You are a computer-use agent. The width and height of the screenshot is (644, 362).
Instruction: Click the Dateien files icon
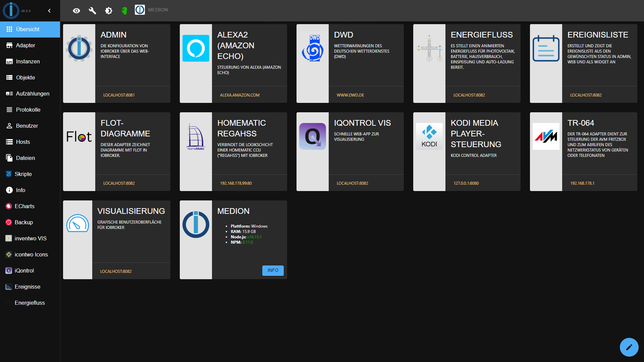[9, 158]
